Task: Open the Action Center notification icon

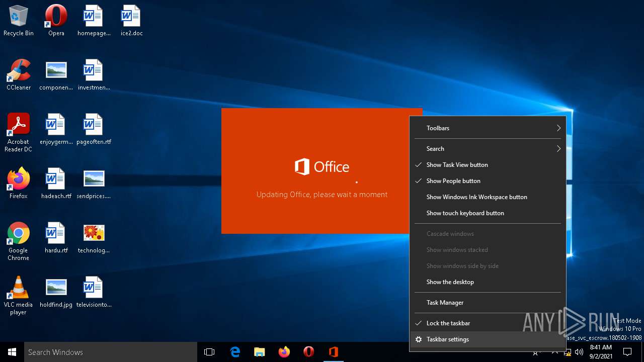Action: coord(627,352)
